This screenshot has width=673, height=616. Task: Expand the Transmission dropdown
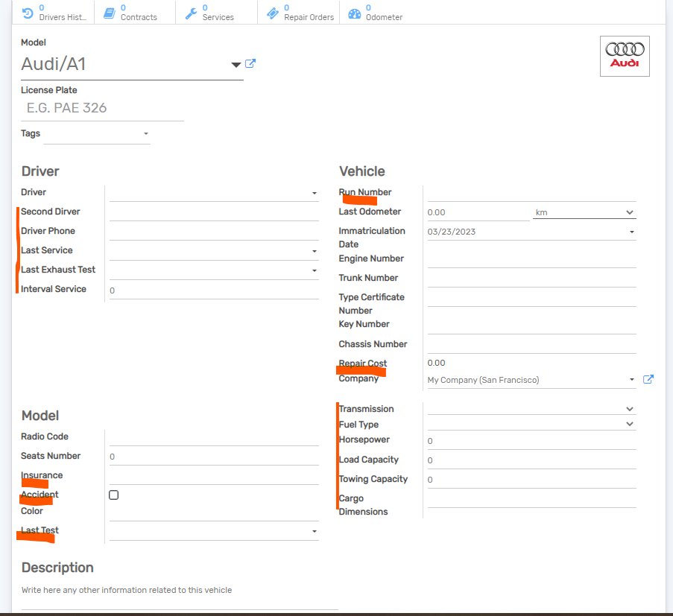click(630, 409)
